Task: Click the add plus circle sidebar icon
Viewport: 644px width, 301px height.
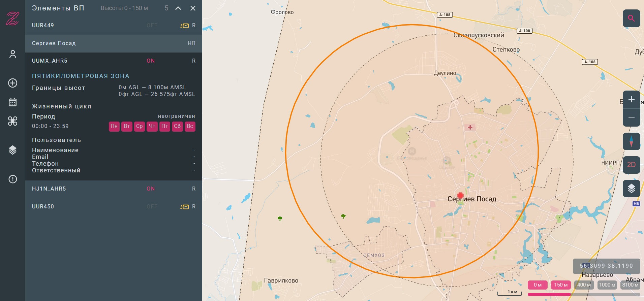Action: [13, 83]
